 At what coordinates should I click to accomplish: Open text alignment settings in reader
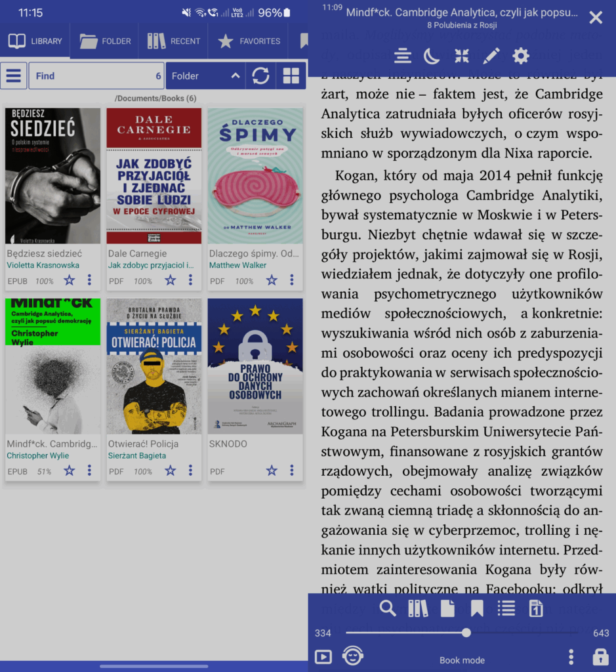coord(403,56)
